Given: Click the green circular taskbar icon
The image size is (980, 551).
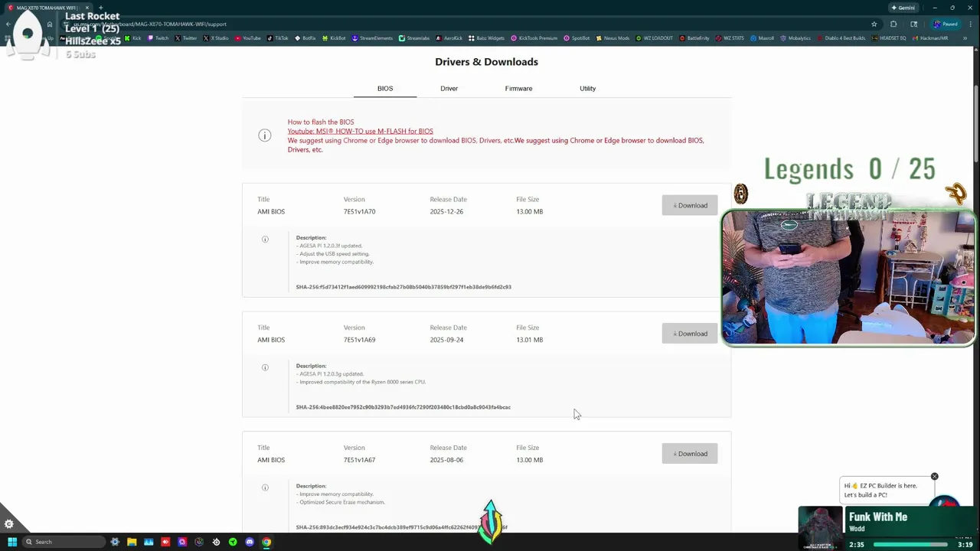Looking at the screenshot, I should [x=233, y=542].
